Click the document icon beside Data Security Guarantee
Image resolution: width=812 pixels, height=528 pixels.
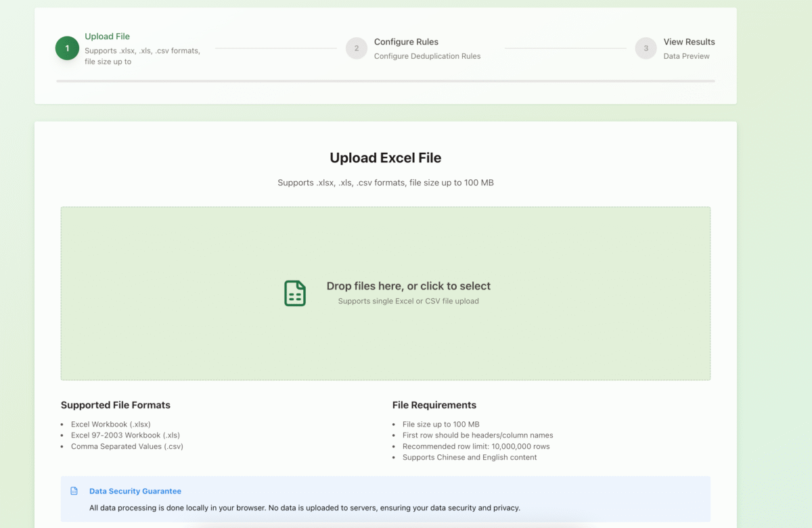74,491
